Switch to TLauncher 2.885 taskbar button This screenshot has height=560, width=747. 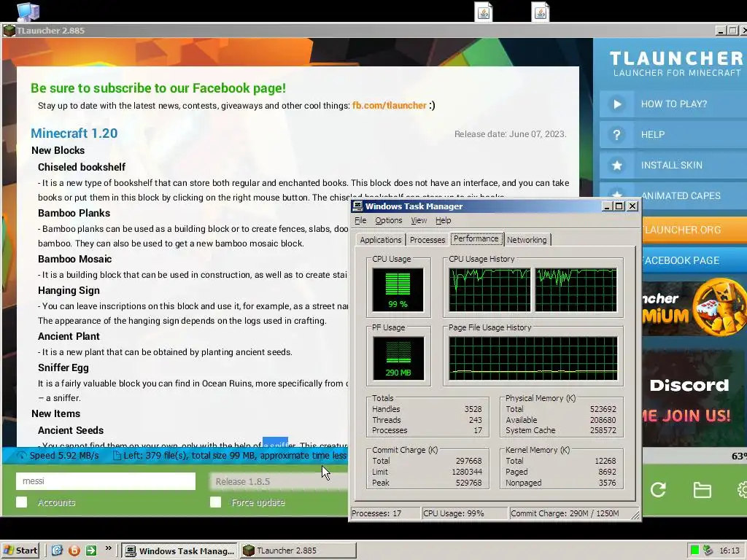point(298,551)
